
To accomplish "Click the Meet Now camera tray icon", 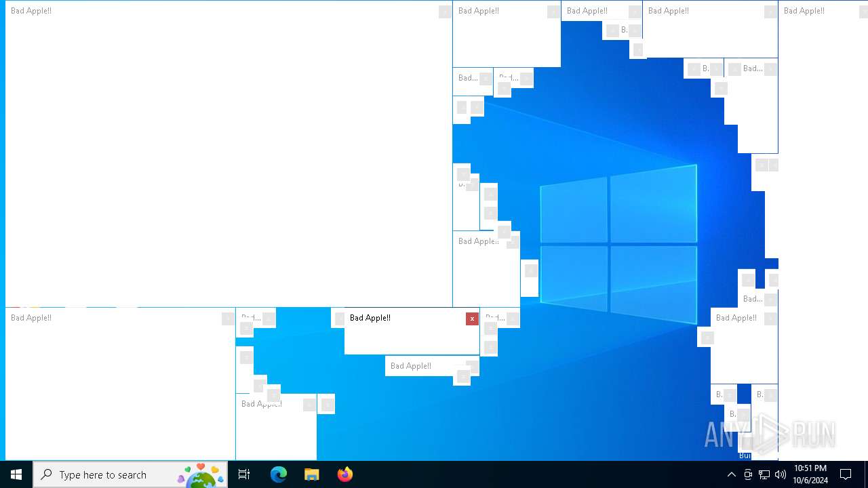I will [x=747, y=474].
